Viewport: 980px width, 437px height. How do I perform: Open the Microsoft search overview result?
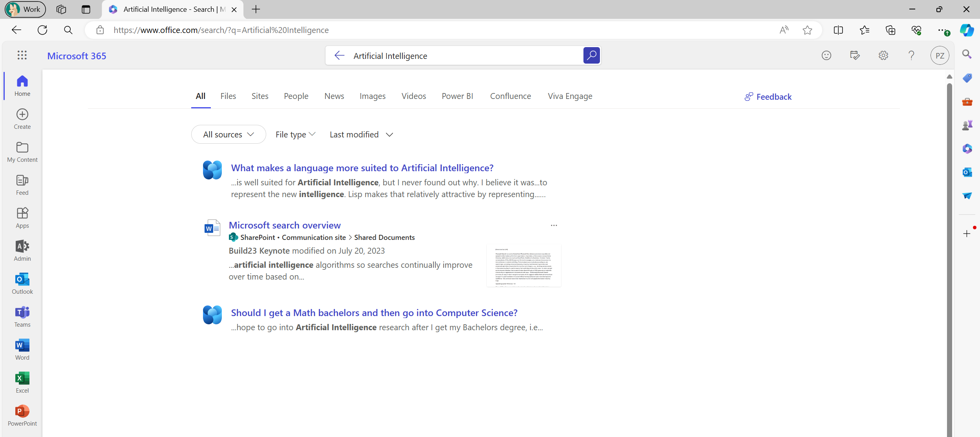[285, 225]
